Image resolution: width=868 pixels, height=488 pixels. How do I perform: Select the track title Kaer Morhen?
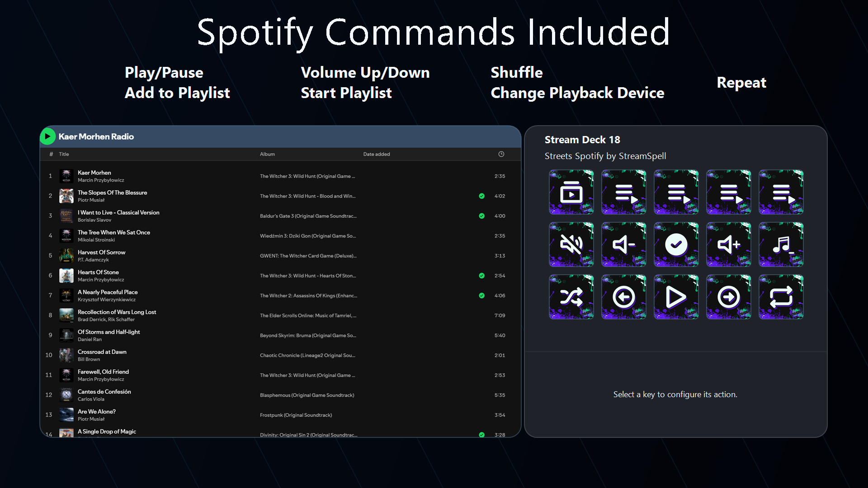94,173
